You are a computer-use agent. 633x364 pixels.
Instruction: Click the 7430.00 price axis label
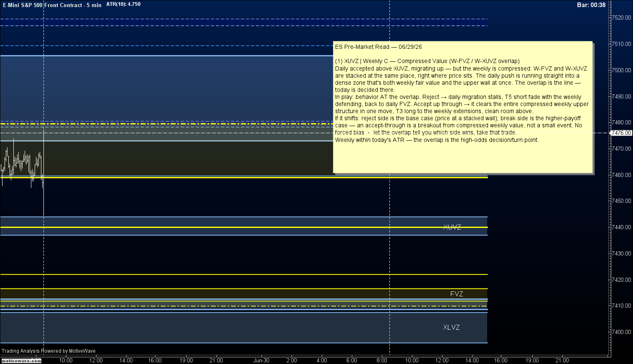621,253
